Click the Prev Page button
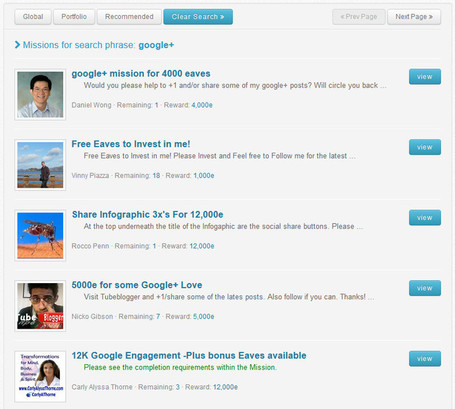455x409 pixels. click(359, 17)
